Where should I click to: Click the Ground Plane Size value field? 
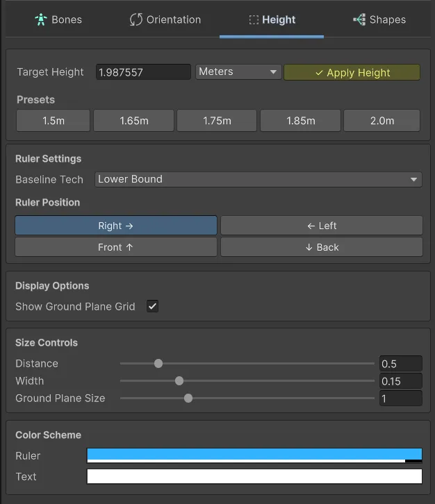[400, 398]
